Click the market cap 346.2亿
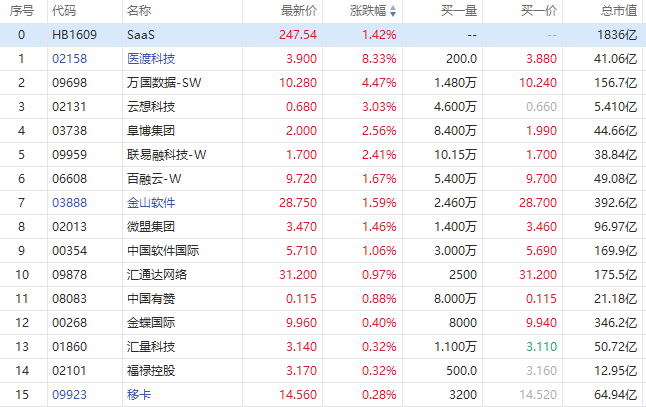Screen dimensions: 646x407 point(616,323)
